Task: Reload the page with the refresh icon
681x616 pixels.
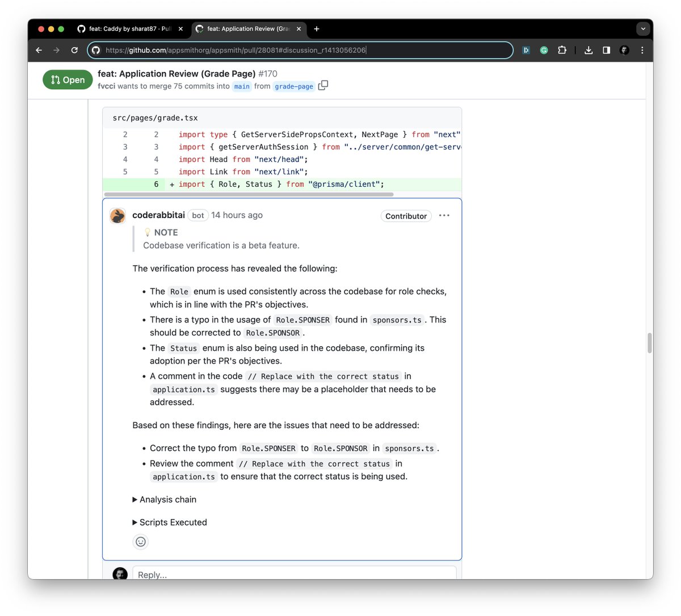Action: (74, 50)
